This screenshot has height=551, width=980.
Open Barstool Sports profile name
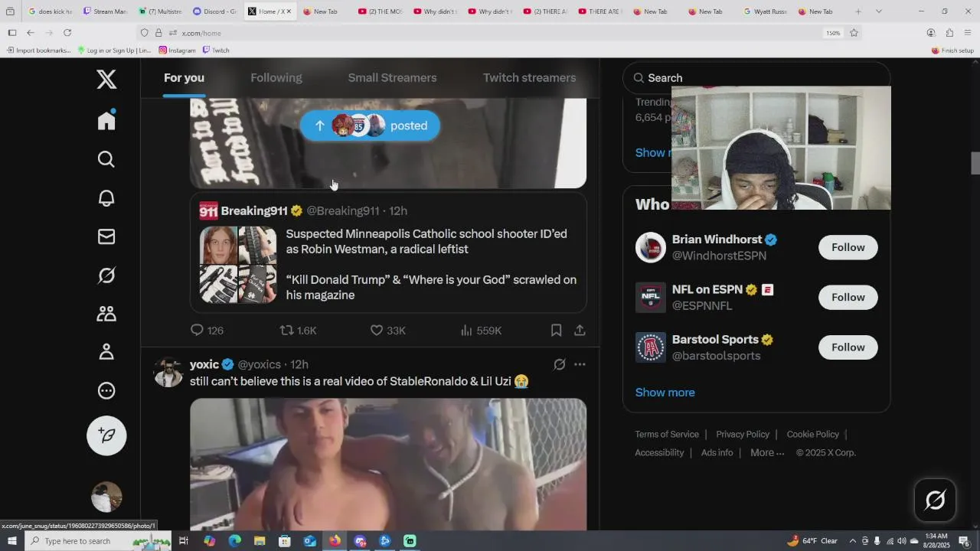pos(715,340)
